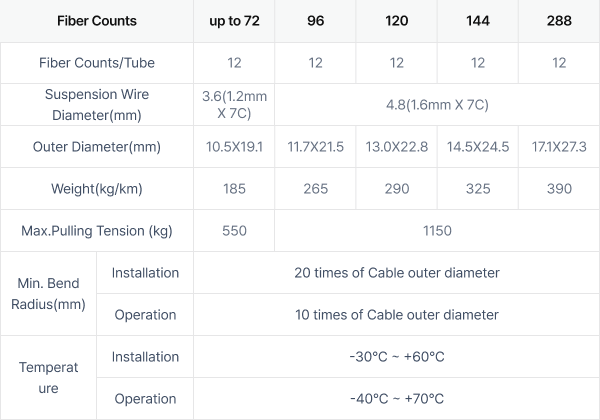Click the 3.6(1.2mm X 7C) cell
Image resolution: width=600 pixels, height=420 pixels.
(234, 104)
